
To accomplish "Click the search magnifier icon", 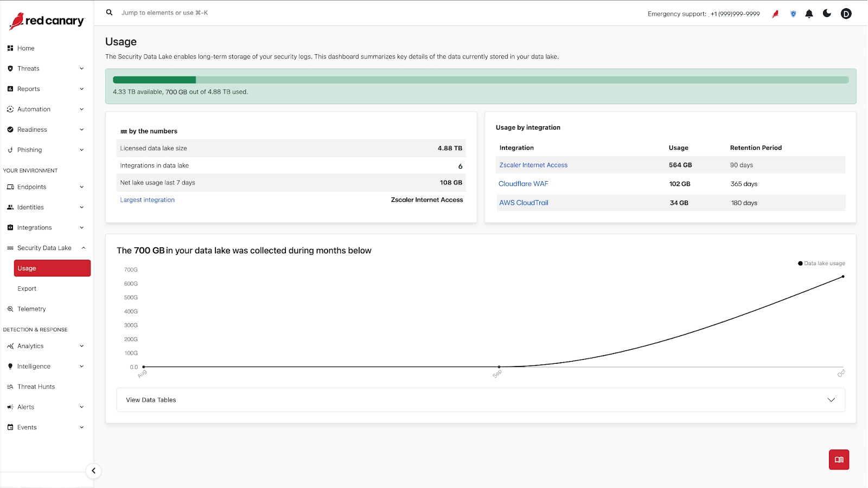I will [x=109, y=12].
